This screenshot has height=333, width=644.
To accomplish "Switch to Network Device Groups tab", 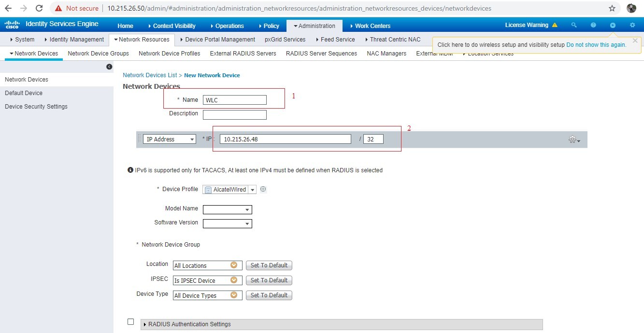I will click(99, 54).
